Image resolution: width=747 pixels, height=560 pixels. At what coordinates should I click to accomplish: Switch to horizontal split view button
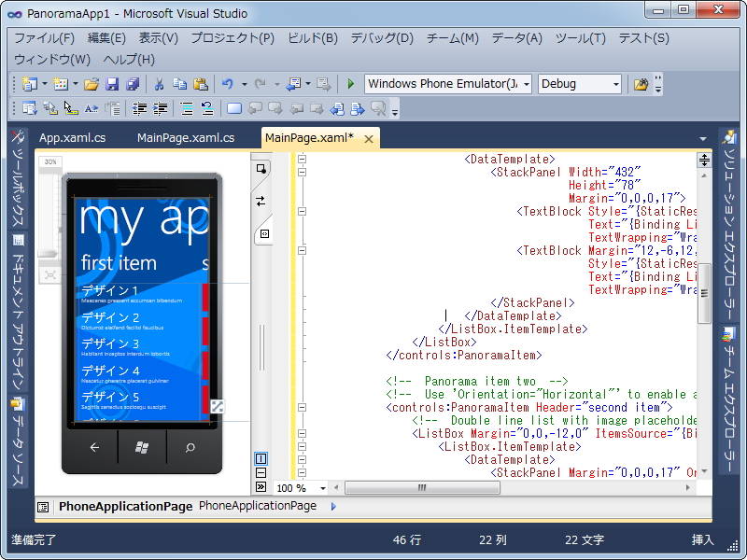click(x=261, y=472)
